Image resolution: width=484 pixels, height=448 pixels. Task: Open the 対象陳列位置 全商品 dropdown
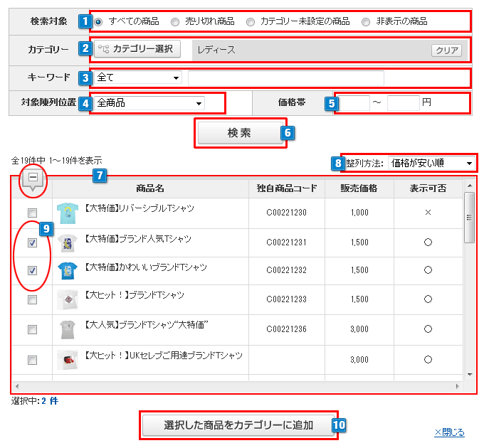tap(149, 103)
